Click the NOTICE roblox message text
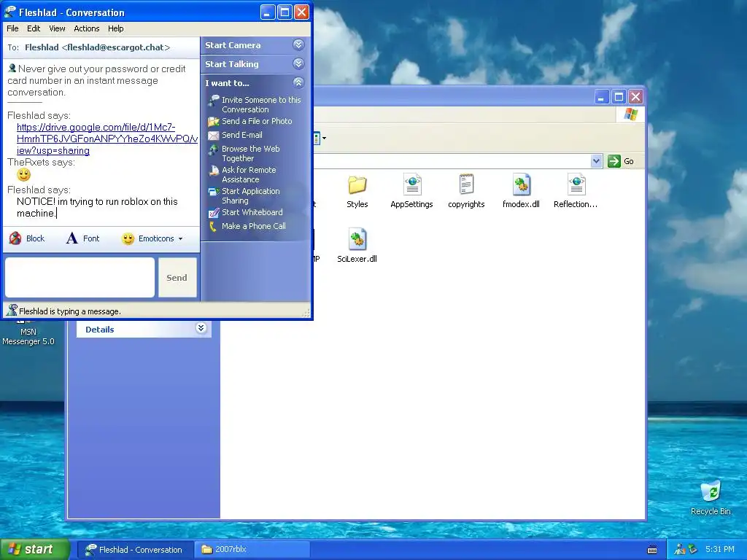Screen dimensions: 747x560 click(x=97, y=207)
